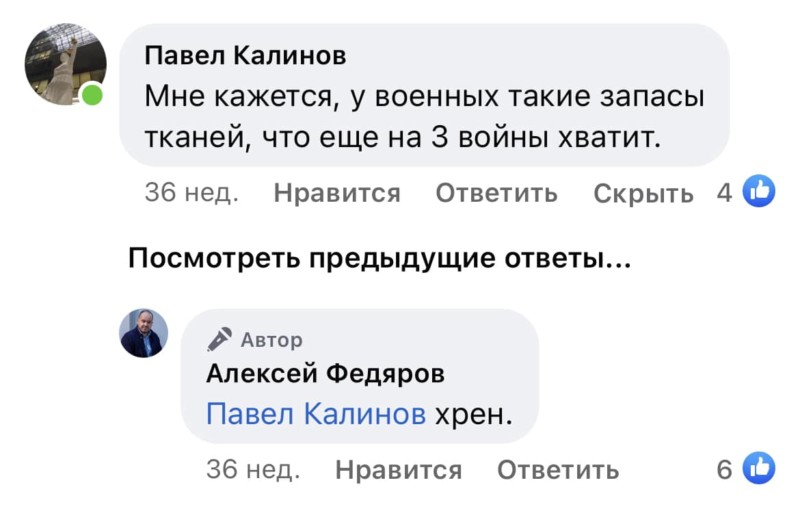Image resolution: width=800 pixels, height=511 pixels.
Task: Show reactions by clicking the count 6
Action: point(725,469)
